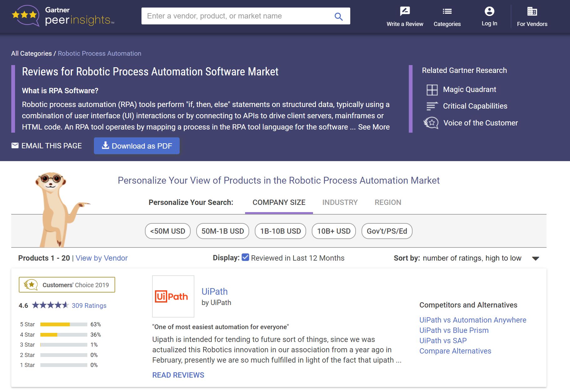Open the Categories list icon
This screenshot has width=570, height=392.
point(447,12)
